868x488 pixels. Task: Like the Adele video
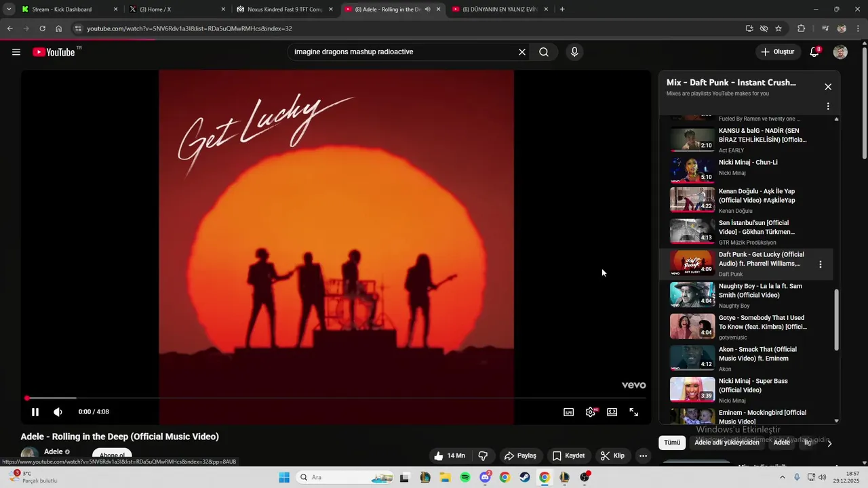pyautogui.click(x=450, y=455)
